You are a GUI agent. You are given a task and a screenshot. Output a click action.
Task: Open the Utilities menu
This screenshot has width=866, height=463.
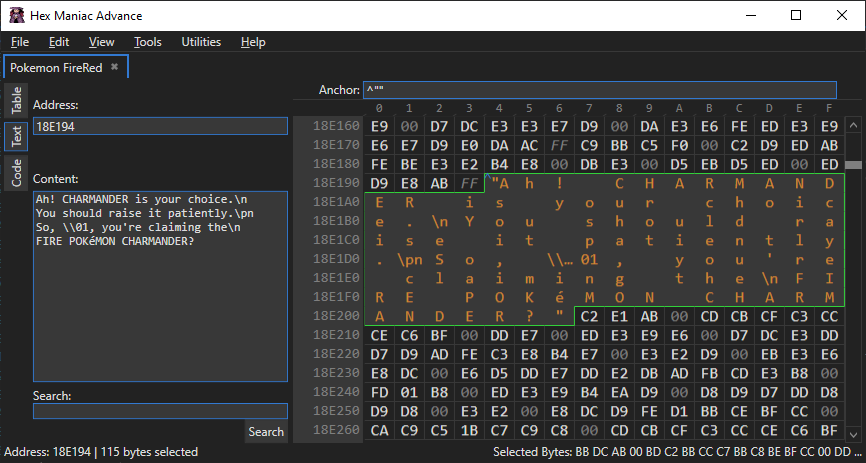201,42
